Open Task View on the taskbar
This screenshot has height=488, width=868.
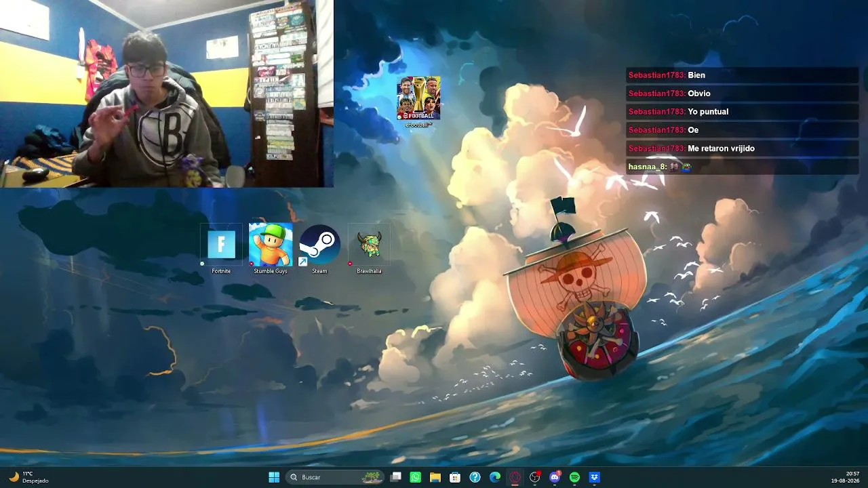click(x=396, y=477)
